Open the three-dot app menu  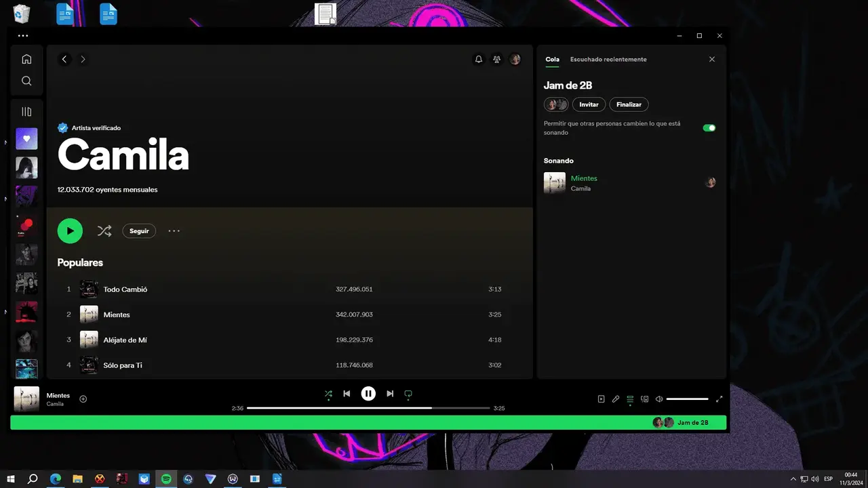[x=23, y=35]
